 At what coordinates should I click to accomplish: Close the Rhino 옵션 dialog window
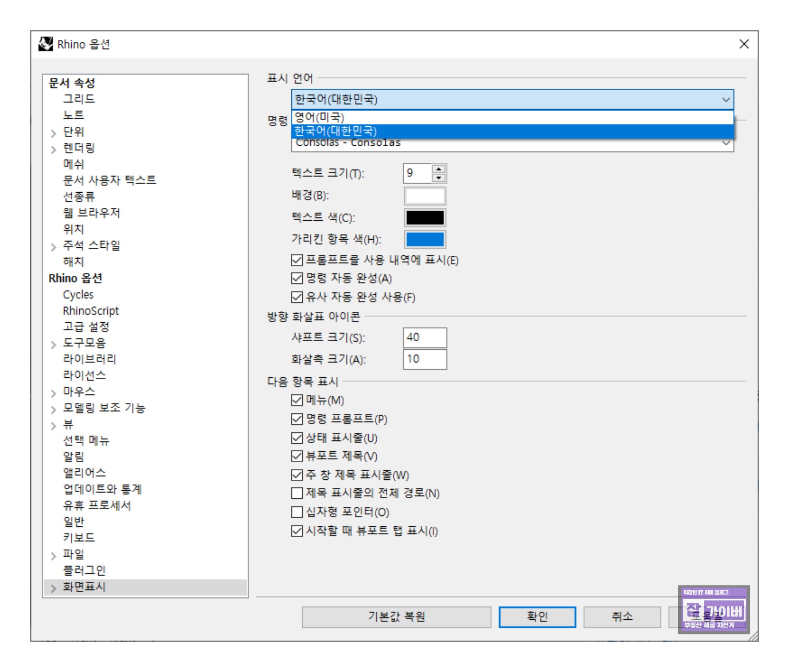click(744, 44)
